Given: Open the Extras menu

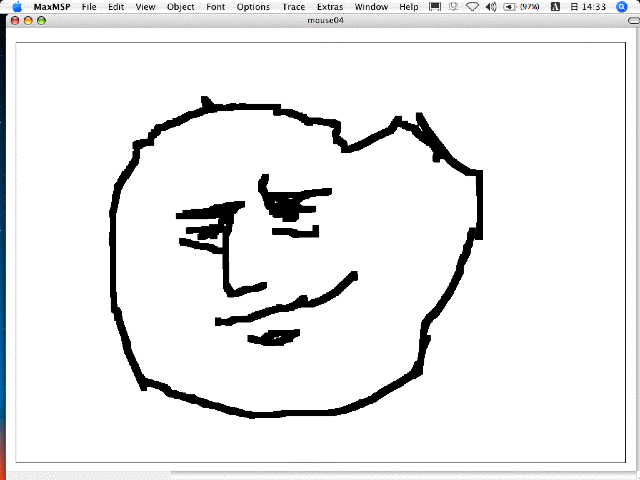Looking at the screenshot, I should pyautogui.click(x=330, y=7).
